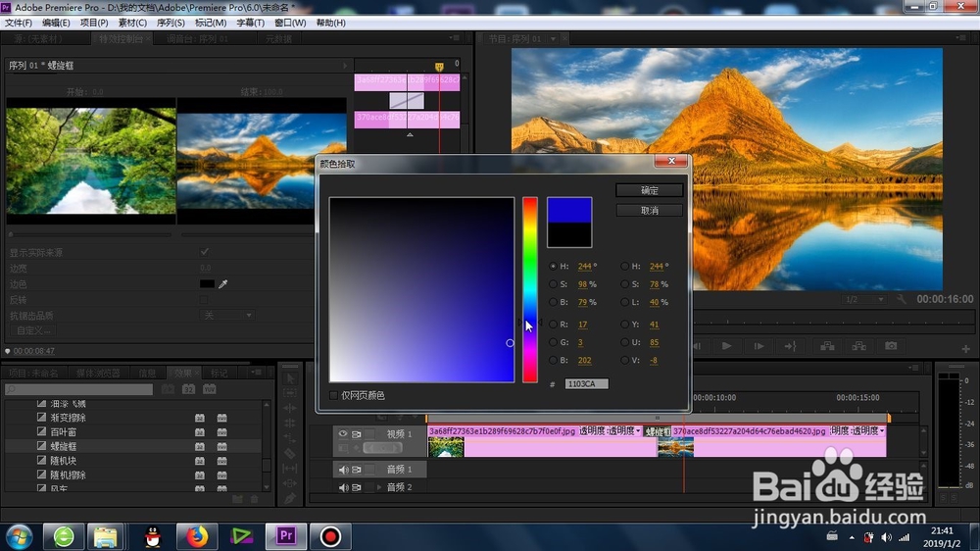Select the HSB S radio button
The width and height of the screenshot is (980, 551).
point(553,284)
